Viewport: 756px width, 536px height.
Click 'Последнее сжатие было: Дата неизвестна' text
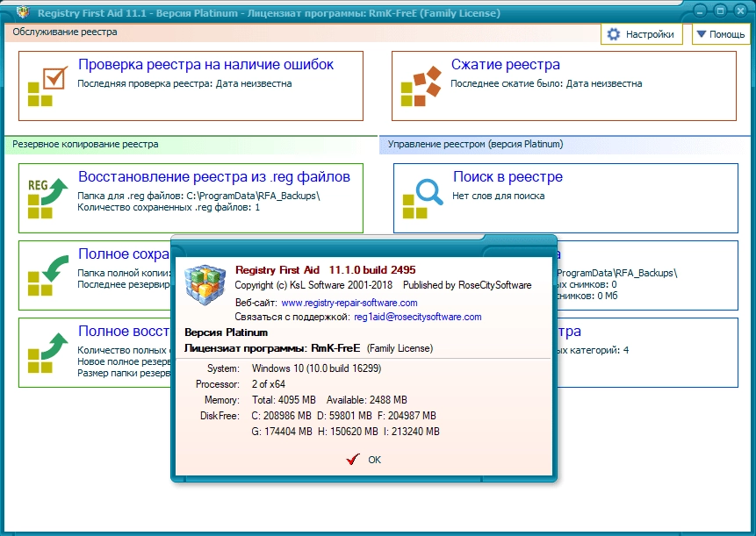click(x=546, y=83)
